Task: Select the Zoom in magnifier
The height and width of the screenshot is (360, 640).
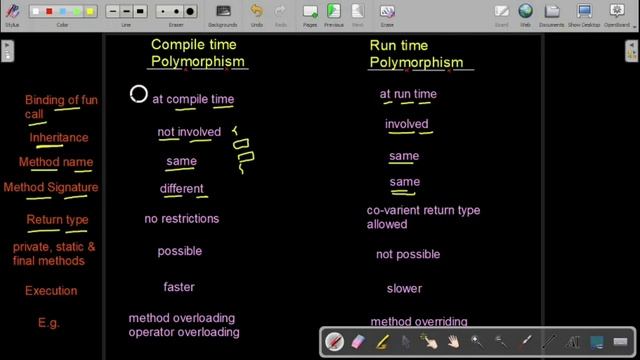Action: click(477, 342)
